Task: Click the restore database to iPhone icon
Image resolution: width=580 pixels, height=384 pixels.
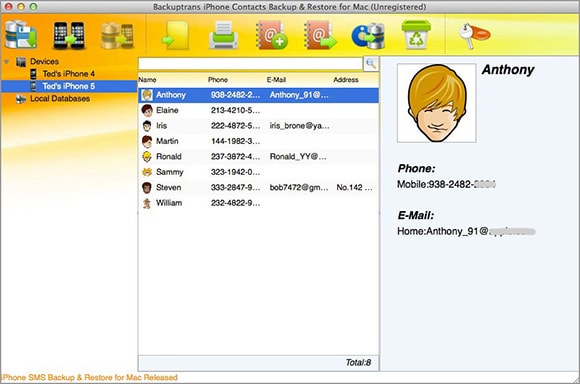Action: click(117, 36)
